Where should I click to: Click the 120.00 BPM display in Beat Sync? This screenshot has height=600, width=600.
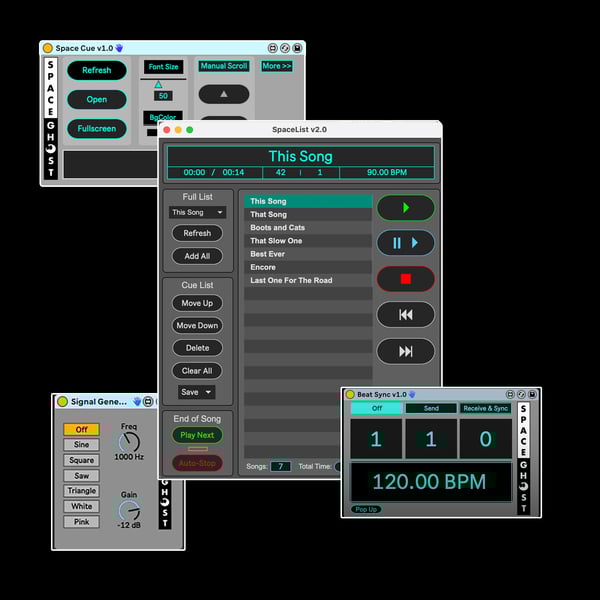tap(431, 481)
